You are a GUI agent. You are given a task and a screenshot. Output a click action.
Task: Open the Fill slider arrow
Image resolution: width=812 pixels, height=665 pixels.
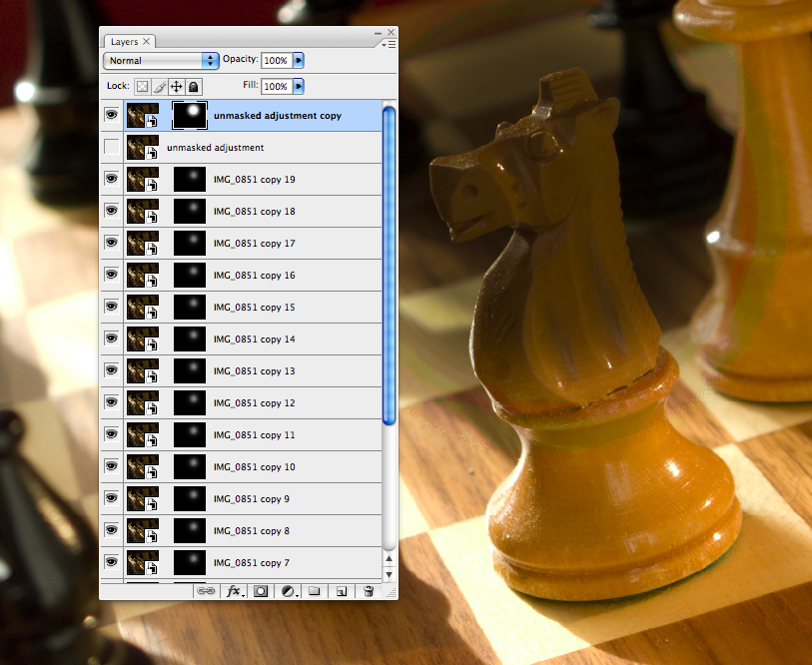(299, 86)
